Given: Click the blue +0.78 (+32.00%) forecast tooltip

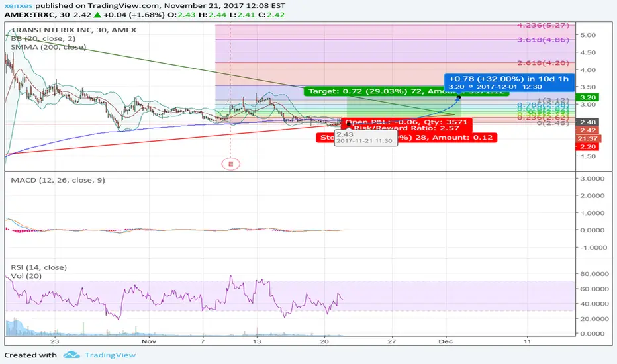Looking at the screenshot, I should pyautogui.click(x=509, y=83).
